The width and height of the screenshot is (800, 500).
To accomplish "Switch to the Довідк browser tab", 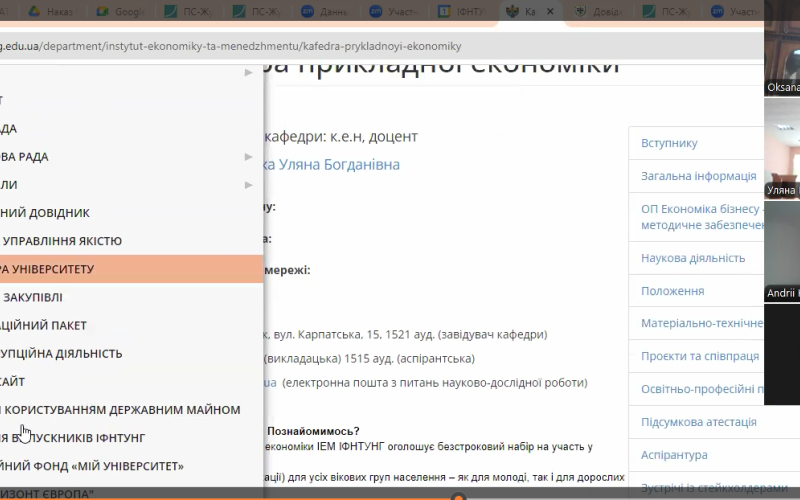I will (598, 11).
